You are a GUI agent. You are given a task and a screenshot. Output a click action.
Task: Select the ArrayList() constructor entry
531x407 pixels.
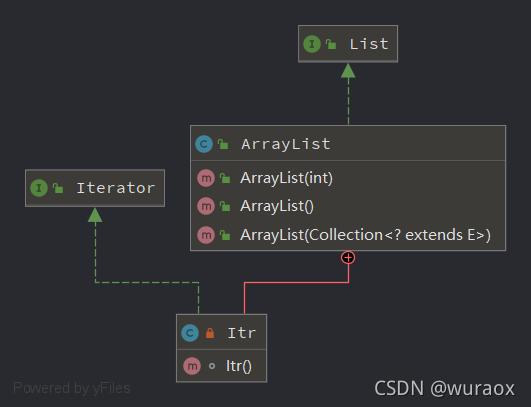348,206
